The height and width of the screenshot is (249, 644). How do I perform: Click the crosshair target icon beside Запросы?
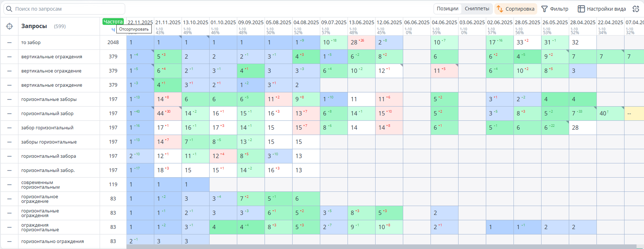10,26
